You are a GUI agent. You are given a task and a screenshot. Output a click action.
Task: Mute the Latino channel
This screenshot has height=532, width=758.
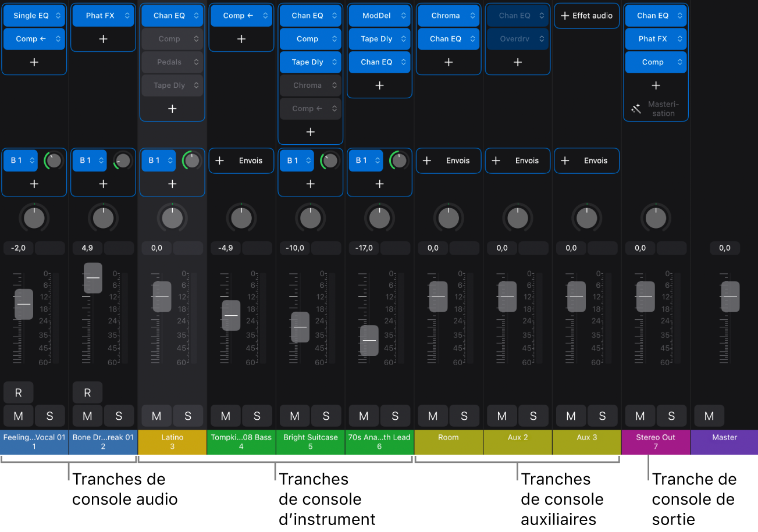tap(156, 416)
